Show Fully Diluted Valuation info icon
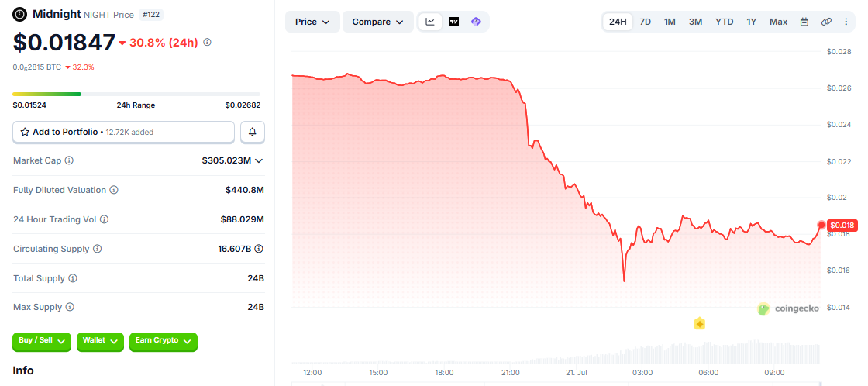This screenshot has height=386, width=868. pos(113,190)
